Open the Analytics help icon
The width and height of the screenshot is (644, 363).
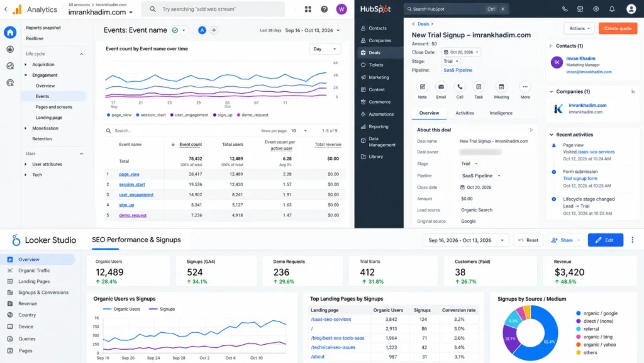324,9
